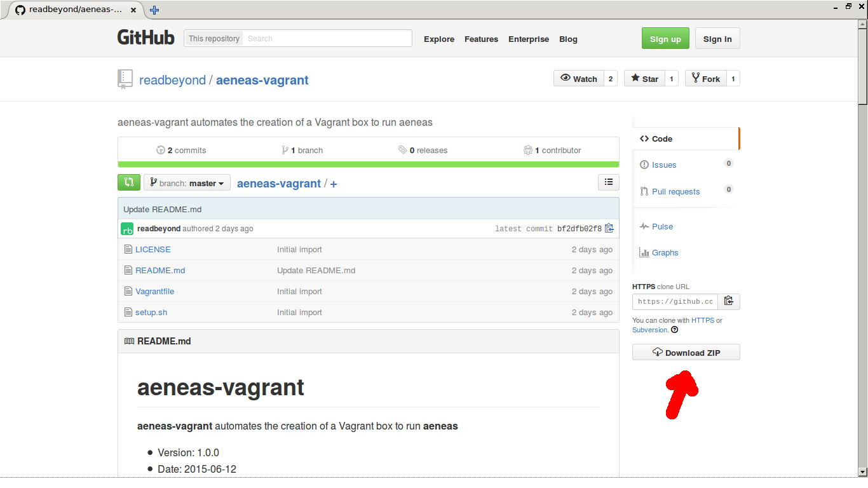Viewport: 868px width, 488px height.
Task: Click the page vertical scrollbar down arrow
Action: coord(862,471)
